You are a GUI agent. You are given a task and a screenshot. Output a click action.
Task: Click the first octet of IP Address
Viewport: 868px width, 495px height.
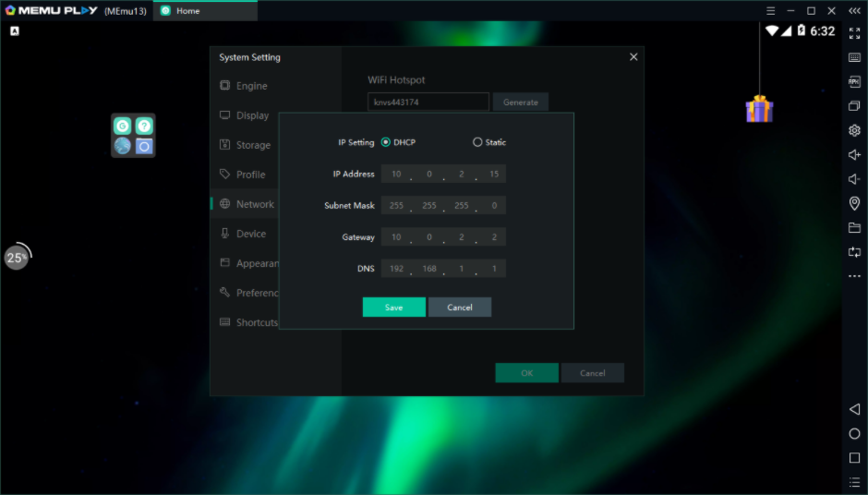[396, 175]
